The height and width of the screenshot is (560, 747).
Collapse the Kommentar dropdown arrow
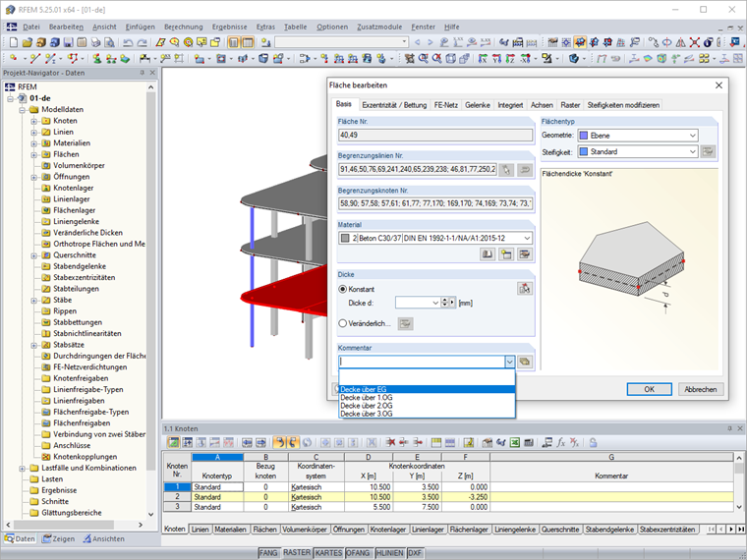pyautogui.click(x=510, y=362)
